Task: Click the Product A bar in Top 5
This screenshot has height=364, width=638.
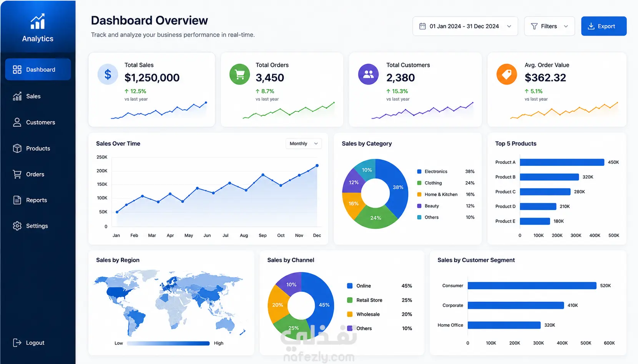Action: [562, 162]
